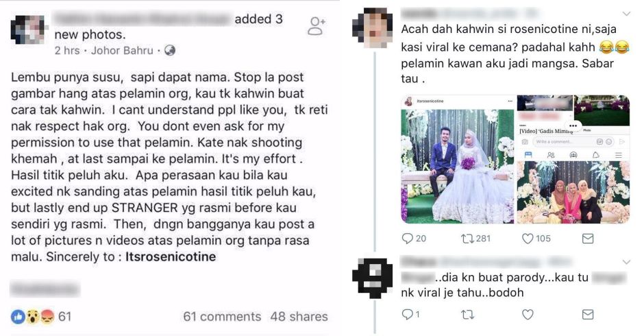Open the three women photo thumbnail
This screenshot has width=644, height=336.
573,191
